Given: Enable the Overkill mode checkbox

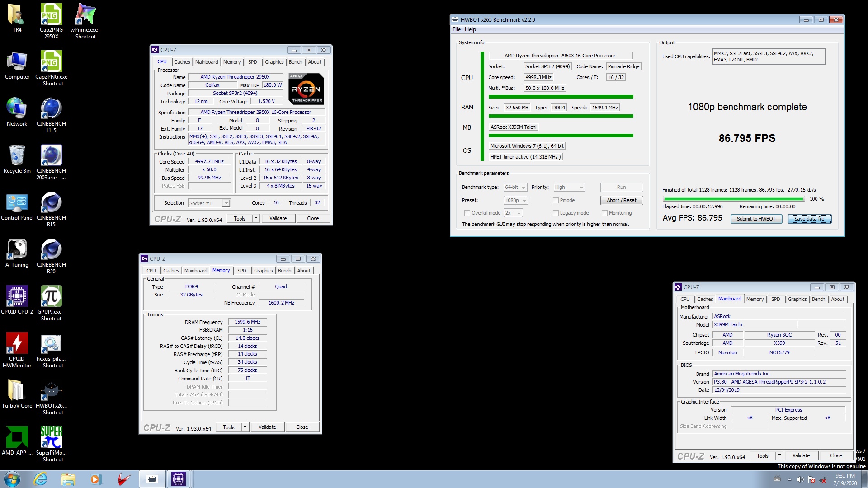Looking at the screenshot, I should click(467, 213).
